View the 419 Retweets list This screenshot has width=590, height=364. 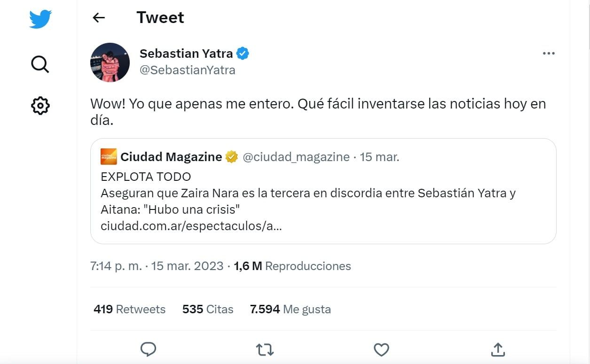(129, 309)
